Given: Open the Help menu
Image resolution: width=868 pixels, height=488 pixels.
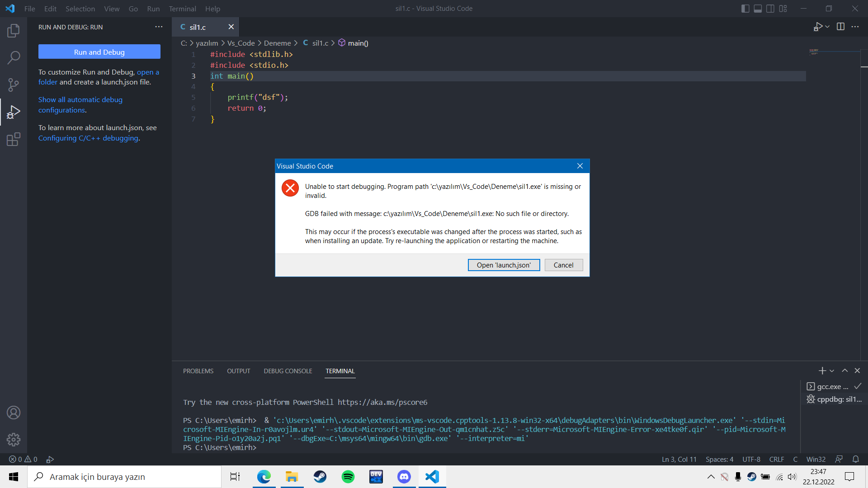Looking at the screenshot, I should point(212,9).
